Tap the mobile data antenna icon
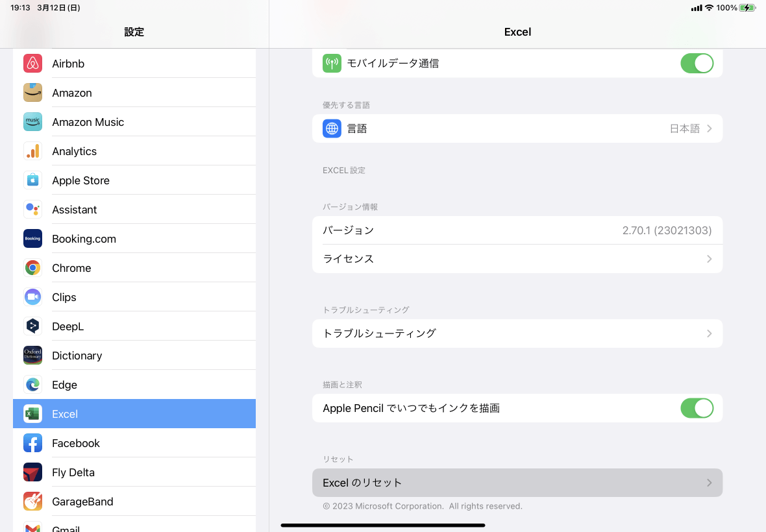The height and width of the screenshot is (532, 766). pos(332,64)
